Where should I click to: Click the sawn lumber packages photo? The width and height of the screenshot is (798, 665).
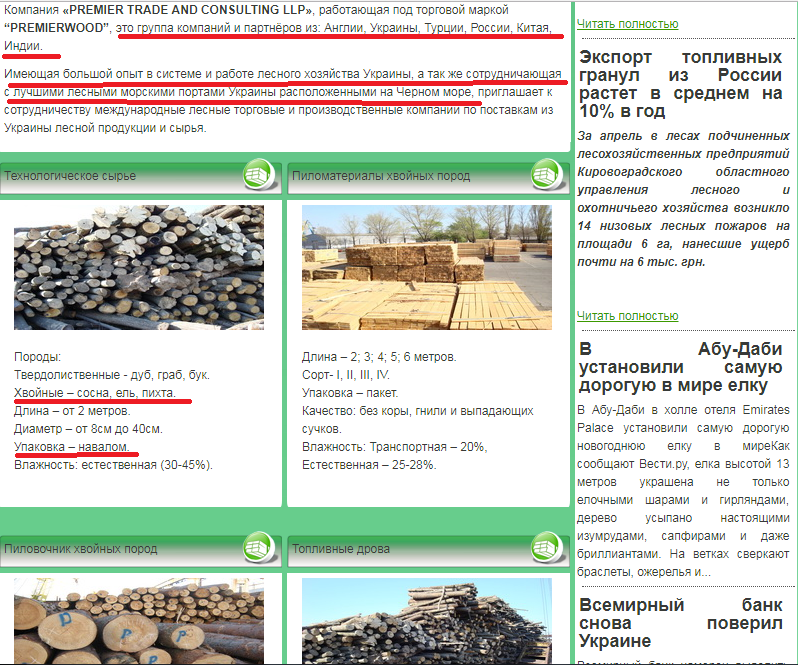427,267
